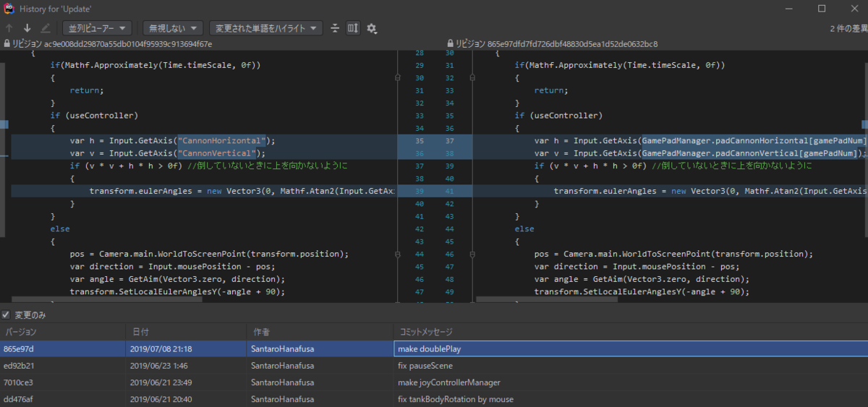The height and width of the screenshot is (407, 868).
Task: Select revision row 865e97d
Action: pyautogui.click(x=434, y=349)
